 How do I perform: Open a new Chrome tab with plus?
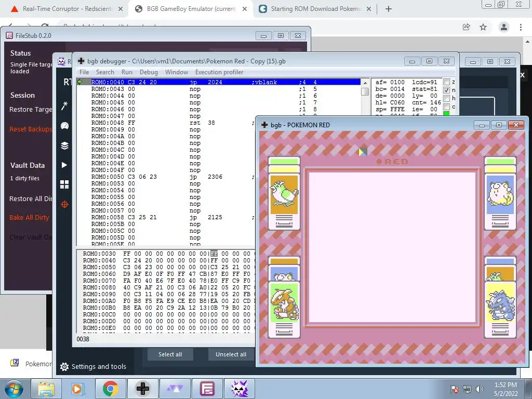point(389,9)
